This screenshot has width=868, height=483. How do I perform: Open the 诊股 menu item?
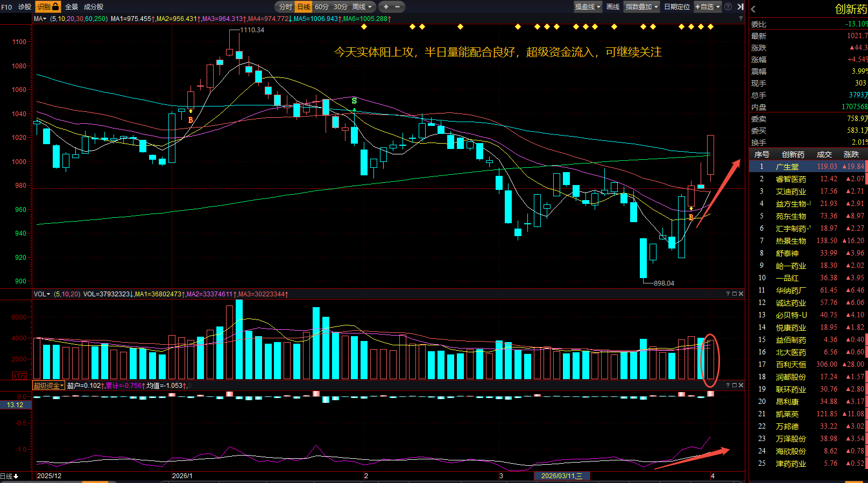click(x=25, y=6)
